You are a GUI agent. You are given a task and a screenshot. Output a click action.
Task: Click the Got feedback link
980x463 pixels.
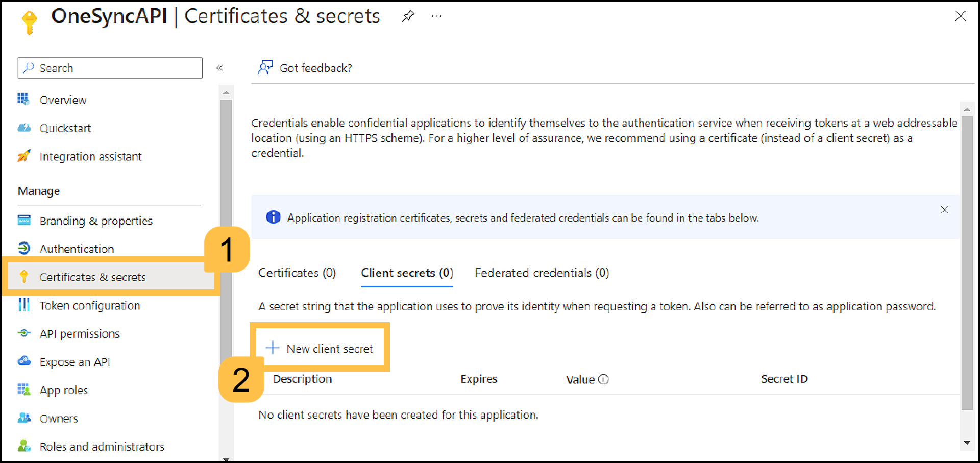point(316,67)
